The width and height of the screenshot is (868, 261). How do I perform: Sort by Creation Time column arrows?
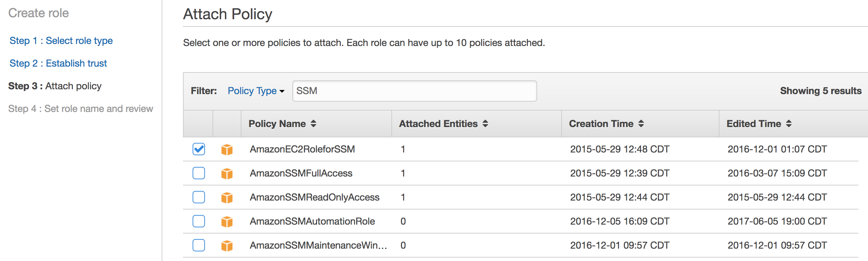click(x=641, y=124)
